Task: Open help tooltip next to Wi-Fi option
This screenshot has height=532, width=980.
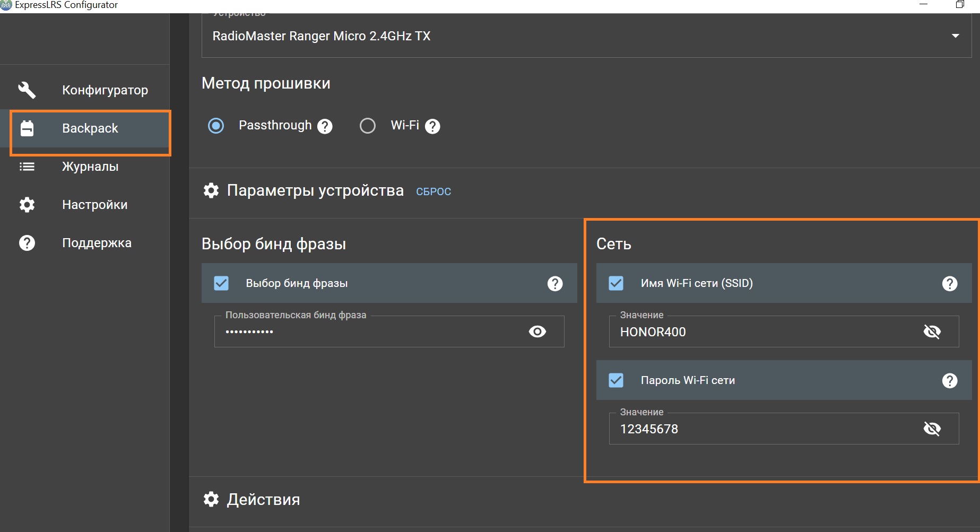Action: coord(432,126)
